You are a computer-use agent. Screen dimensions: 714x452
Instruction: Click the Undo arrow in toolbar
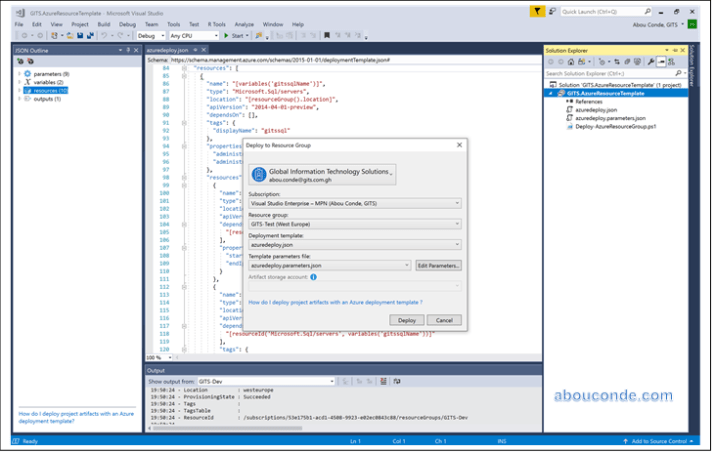coord(105,35)
